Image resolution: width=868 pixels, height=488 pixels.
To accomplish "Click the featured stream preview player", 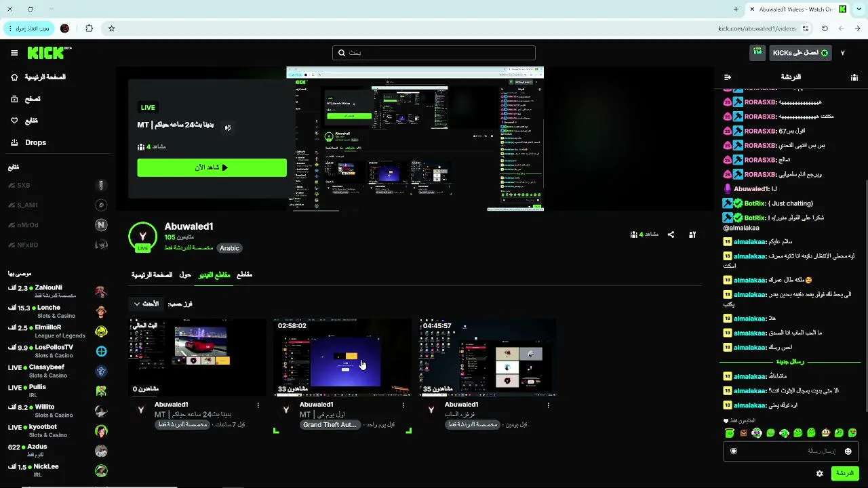I will tap(415, 139).
